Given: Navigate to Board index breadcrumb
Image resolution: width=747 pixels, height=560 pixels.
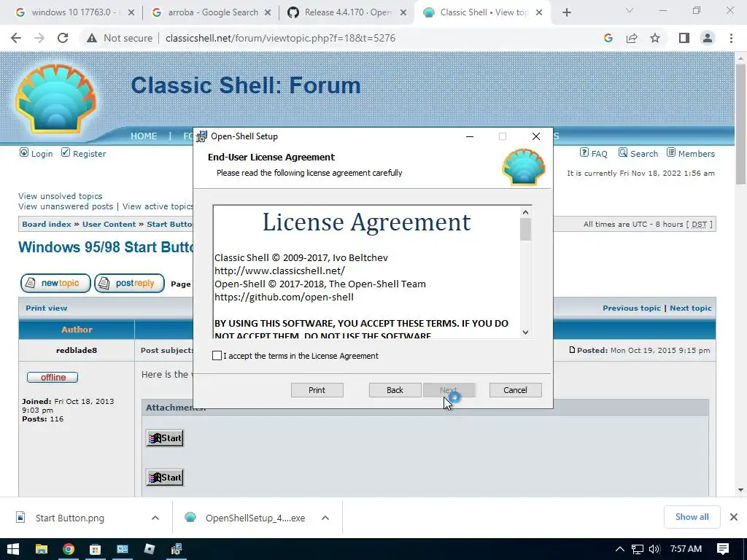Looking at the screenshot, I should (47, 225).
